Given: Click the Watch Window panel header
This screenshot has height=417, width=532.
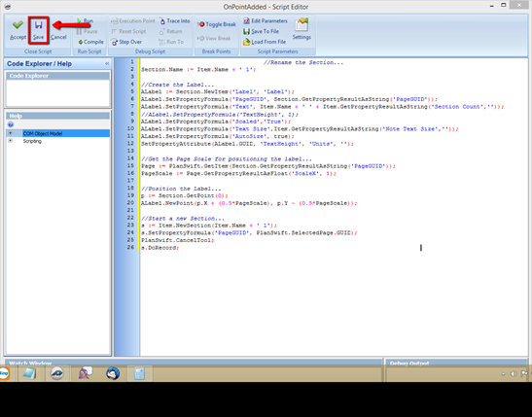Looking at the screenshot, I should tap(194, 362).
